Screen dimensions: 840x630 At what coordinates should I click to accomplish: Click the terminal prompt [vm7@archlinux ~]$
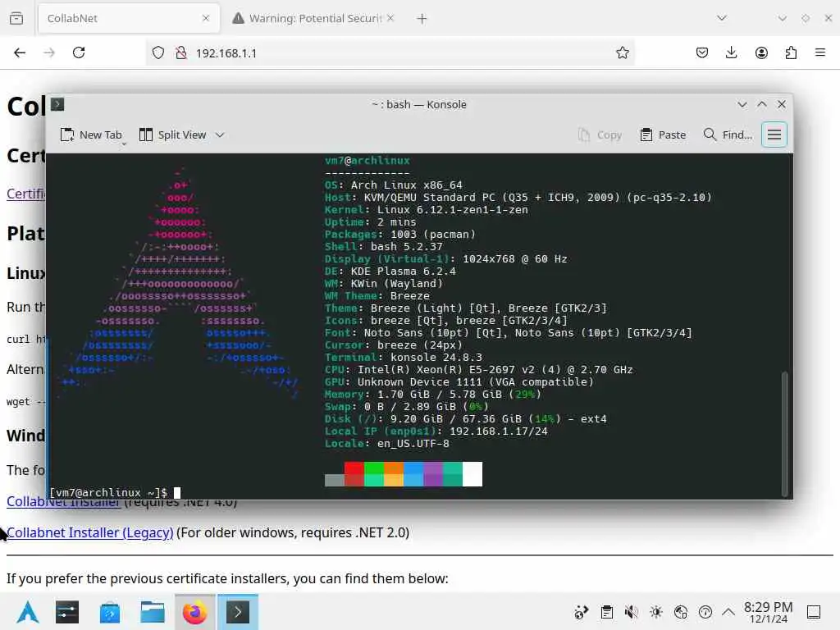pyautogui.click(x=108, y=492)
